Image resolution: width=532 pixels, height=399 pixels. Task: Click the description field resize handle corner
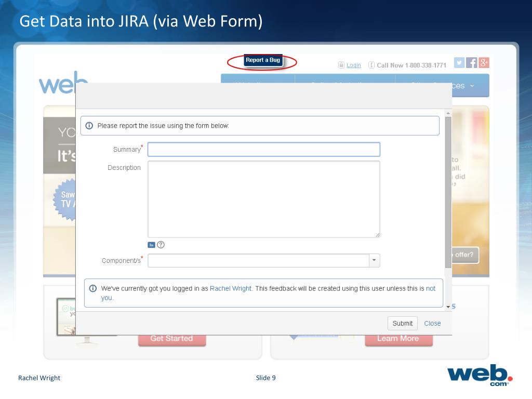[x=378, y=235]
